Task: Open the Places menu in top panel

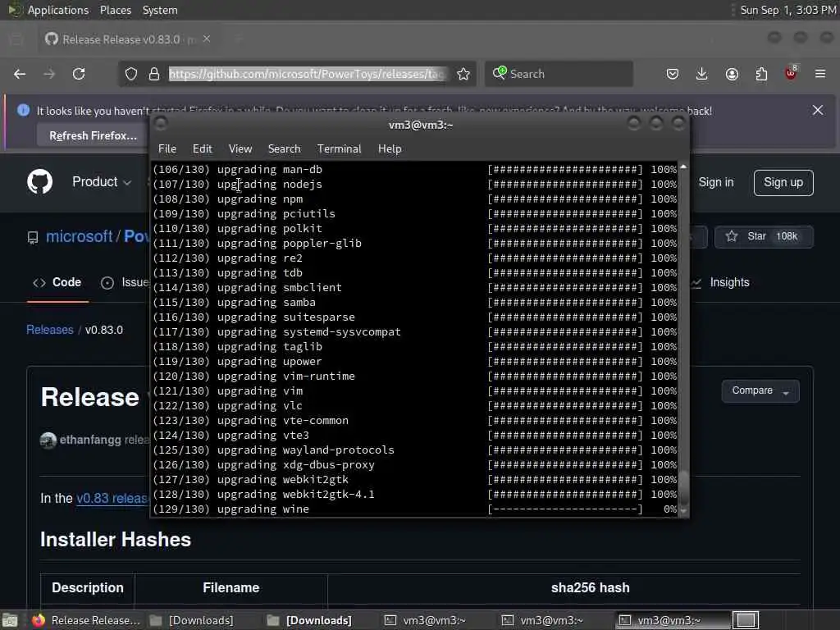Action: [x=115, y=10]
